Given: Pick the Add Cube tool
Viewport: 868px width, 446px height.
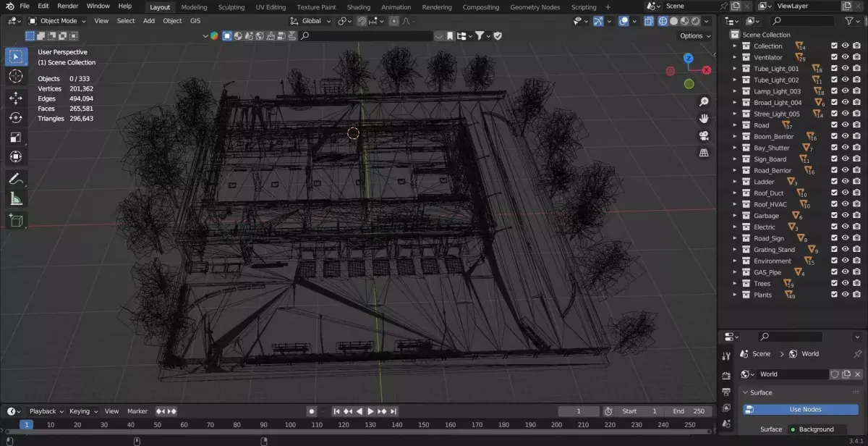Looking at the screenshot, I should (16, 219).
